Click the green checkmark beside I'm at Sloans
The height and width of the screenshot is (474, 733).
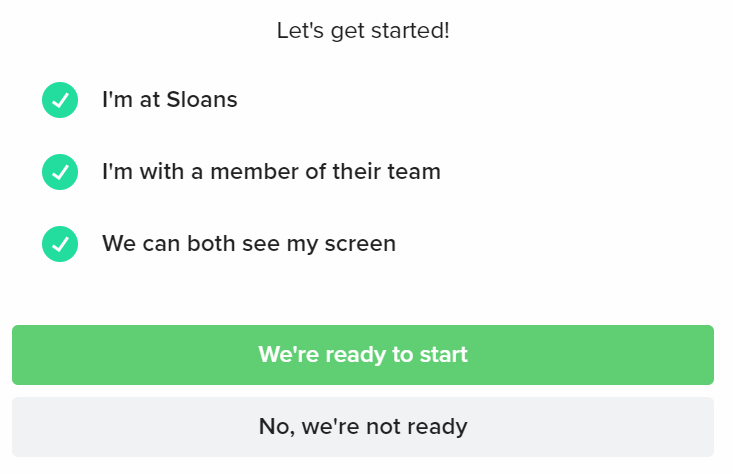[x=60, y=100]
